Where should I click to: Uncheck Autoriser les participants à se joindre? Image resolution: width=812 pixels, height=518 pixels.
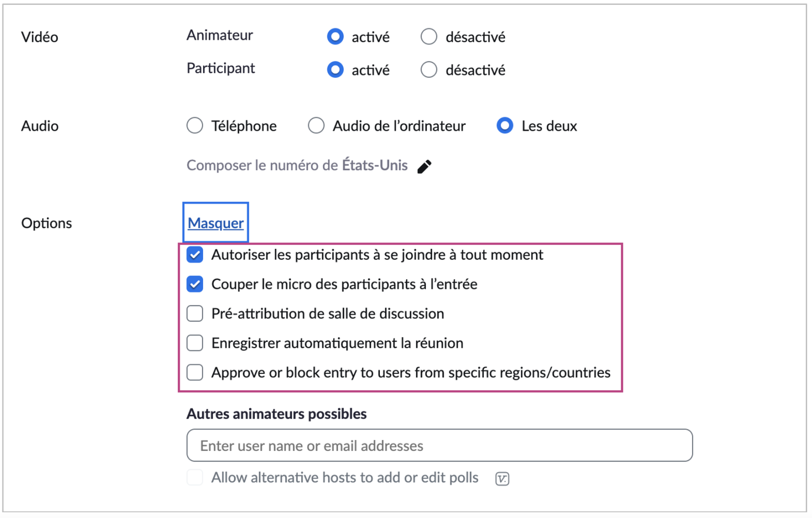[195, 255]
